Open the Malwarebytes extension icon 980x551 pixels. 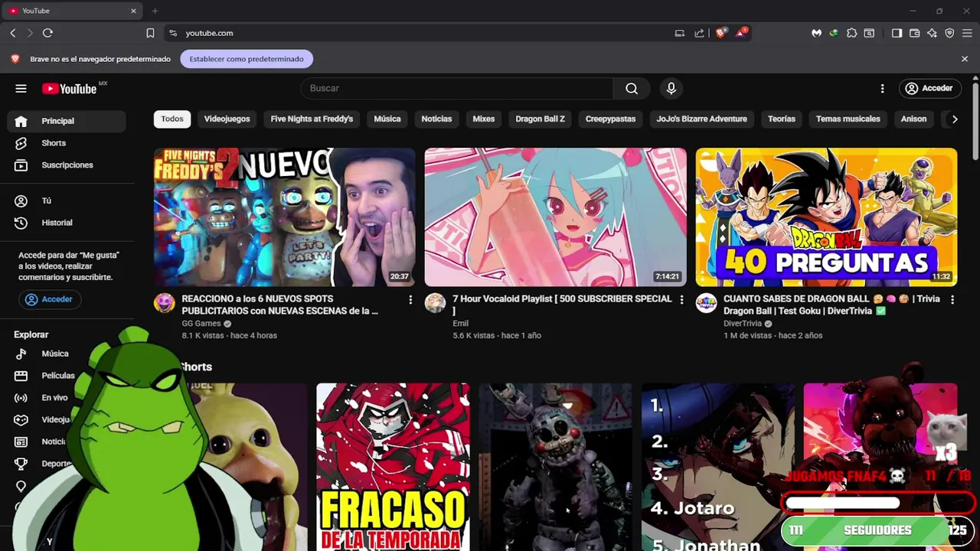817,33
